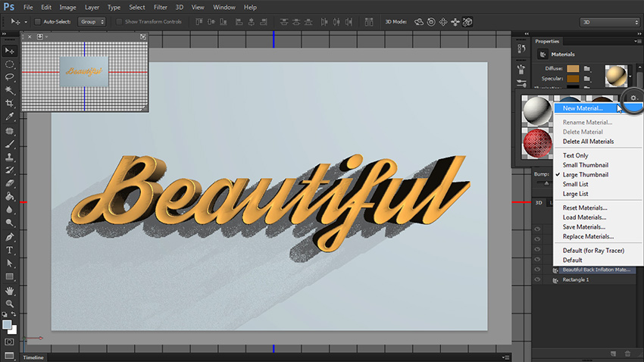This screenshot has height=362, width=644.
Task: Click Load Materials menu entry
Action: tap(584, 217)
